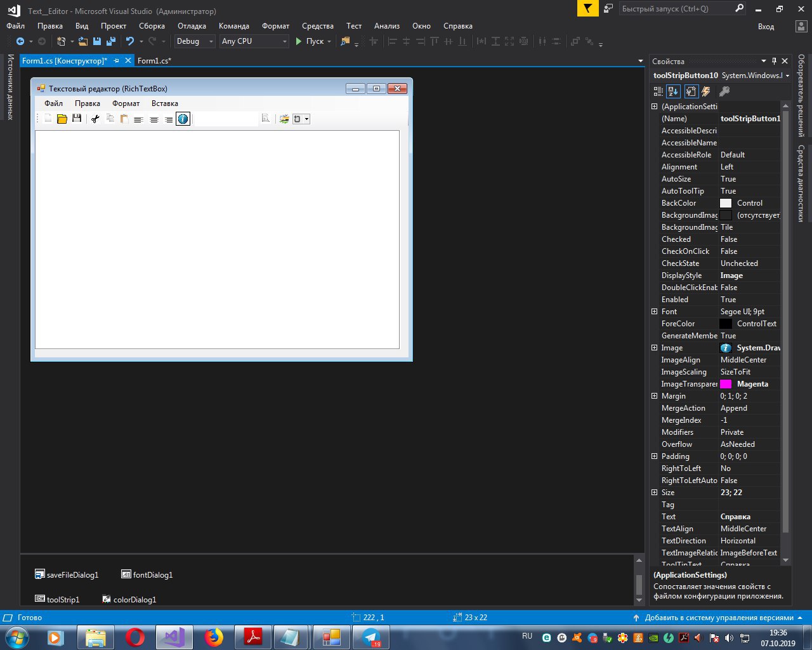Open the open-documents list arrow above the designer
The image size is (812, 650).
(640, 62)
